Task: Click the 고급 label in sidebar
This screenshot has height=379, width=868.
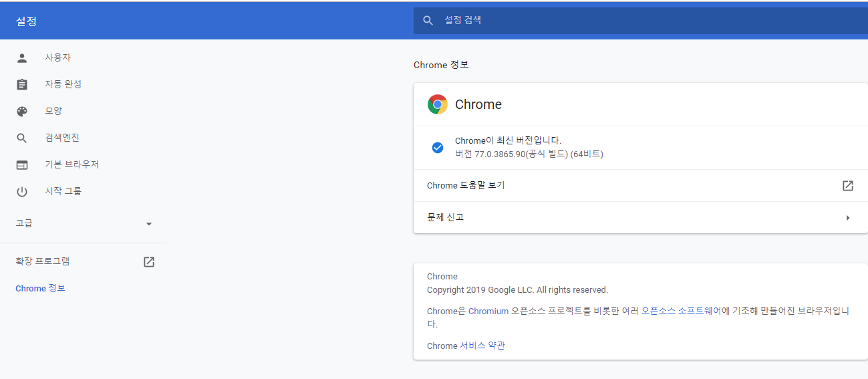Action: pyautogui.click(x=24, y=223)
